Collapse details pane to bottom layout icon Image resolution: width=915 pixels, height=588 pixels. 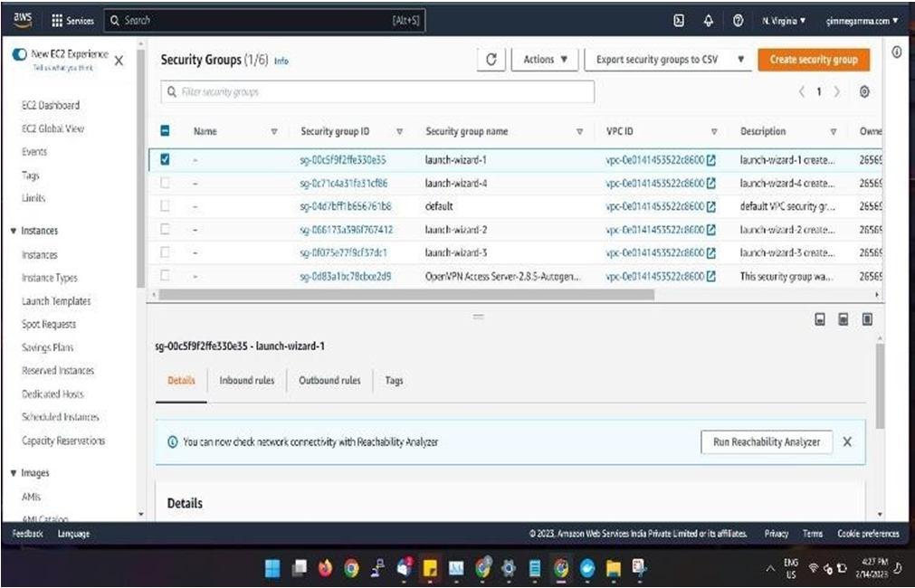[x=820, y=319]
